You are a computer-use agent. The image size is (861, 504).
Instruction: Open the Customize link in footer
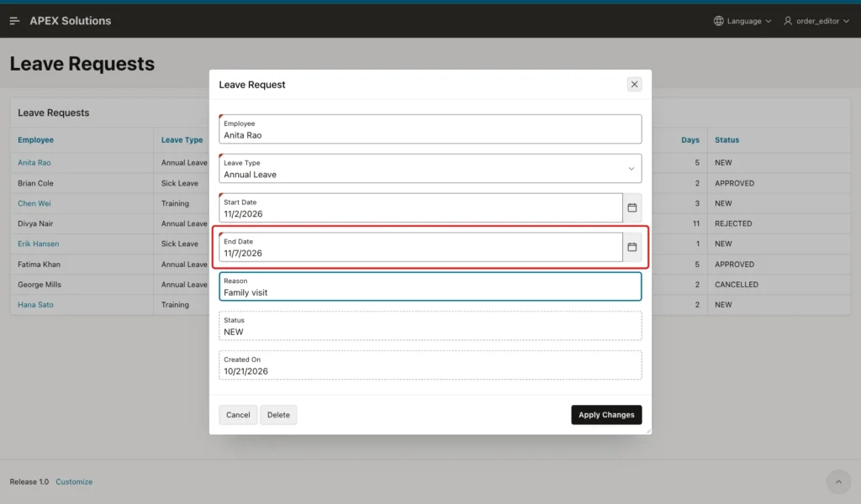tap(74, 481)
